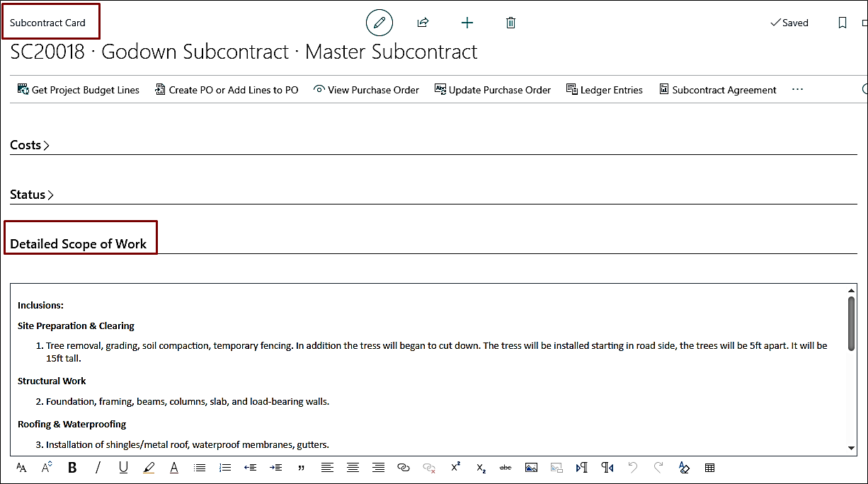868x484 pixels.
Task: Open the text highlight color picker
Action: (149, 468)
